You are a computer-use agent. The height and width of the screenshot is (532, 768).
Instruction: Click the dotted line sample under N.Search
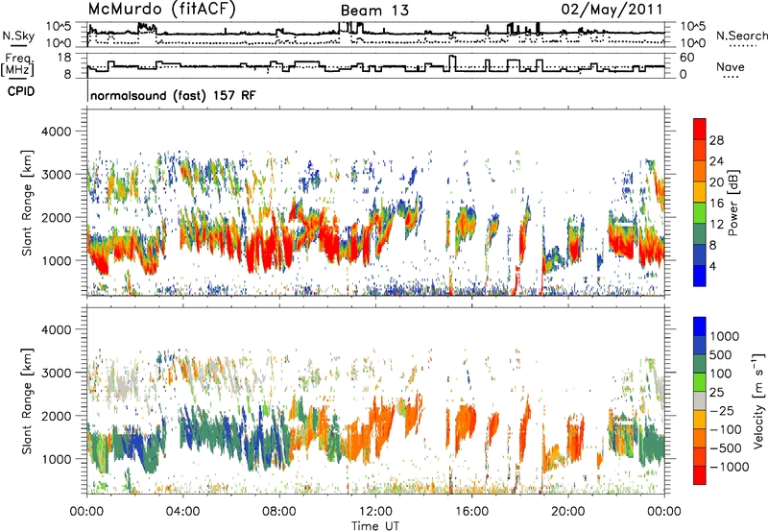tap(742, 46)
